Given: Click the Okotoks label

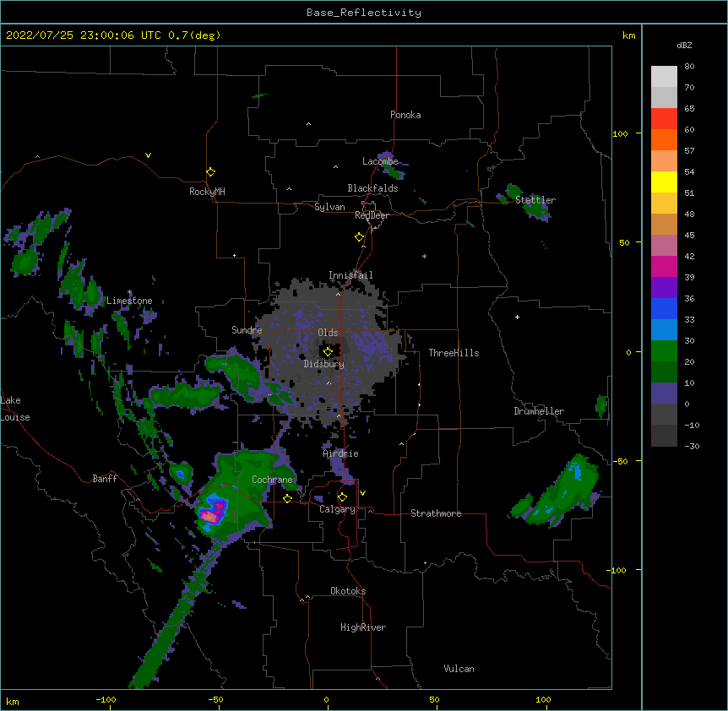Looking at the screenshot, I should (x=348, y=591).
